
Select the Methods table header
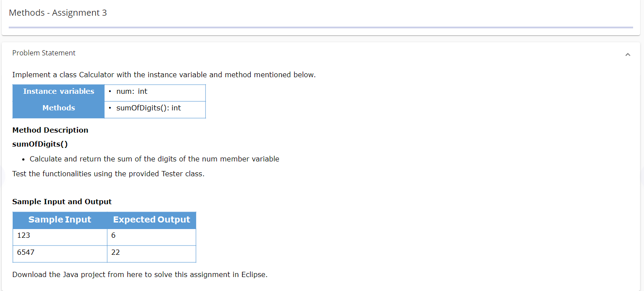pyautogui.click(x=58, y=108)
